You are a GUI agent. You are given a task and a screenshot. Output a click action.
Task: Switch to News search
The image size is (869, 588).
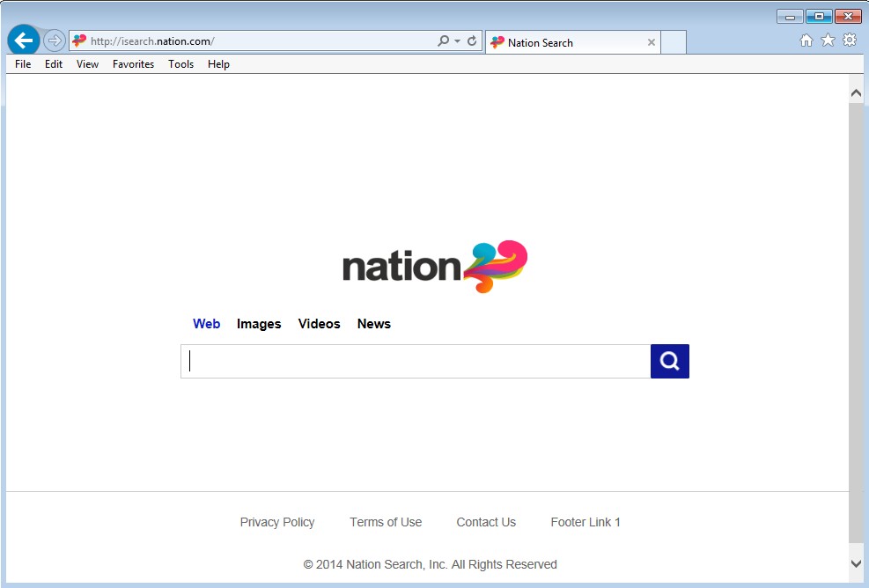[374, 324]
